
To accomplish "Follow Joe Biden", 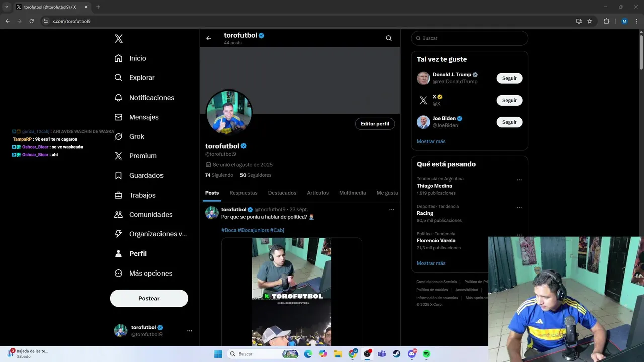I will tap(509, 122).
